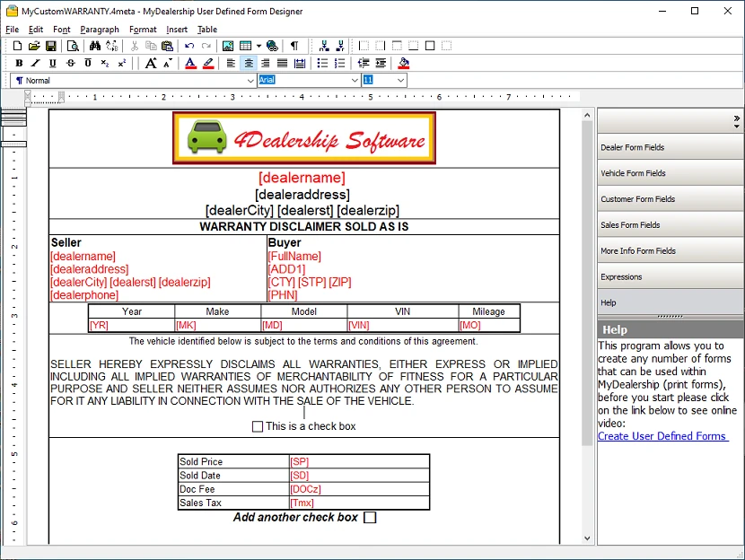Expand the Arial font name dropdown
Image resolution: width=745 pixels, height=560 pixels.
(x=355, y=81)
